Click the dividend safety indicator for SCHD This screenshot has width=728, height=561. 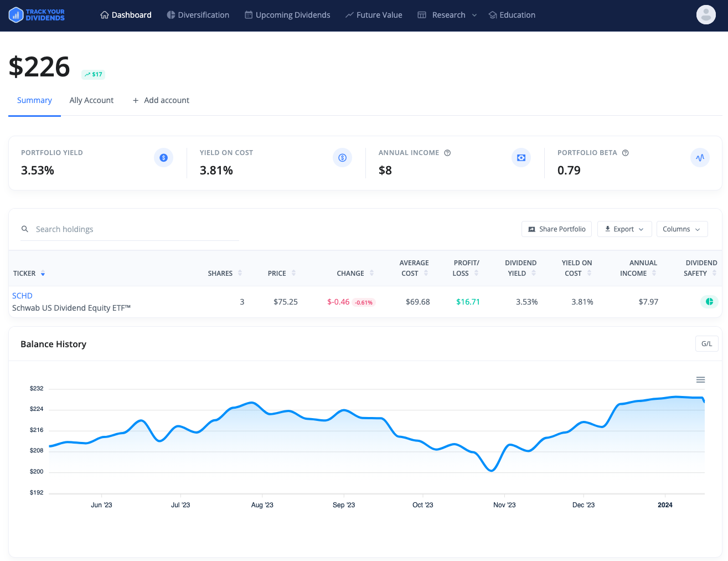709,302
